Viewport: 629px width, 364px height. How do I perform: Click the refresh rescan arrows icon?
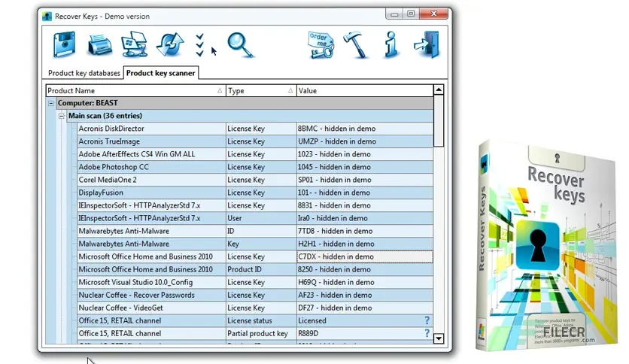pyautogui.click(x=170, y=44)
